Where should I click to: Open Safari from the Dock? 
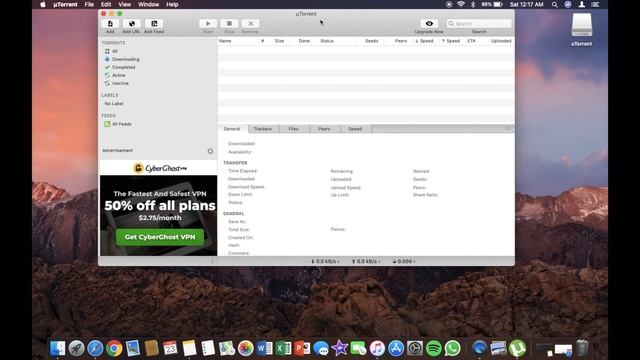95,348
